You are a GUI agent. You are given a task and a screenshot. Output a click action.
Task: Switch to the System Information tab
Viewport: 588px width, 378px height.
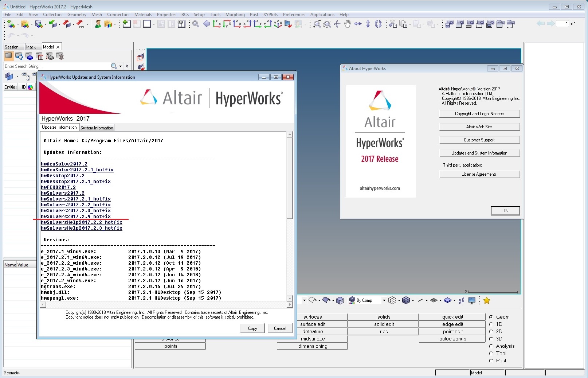[97, 128]
